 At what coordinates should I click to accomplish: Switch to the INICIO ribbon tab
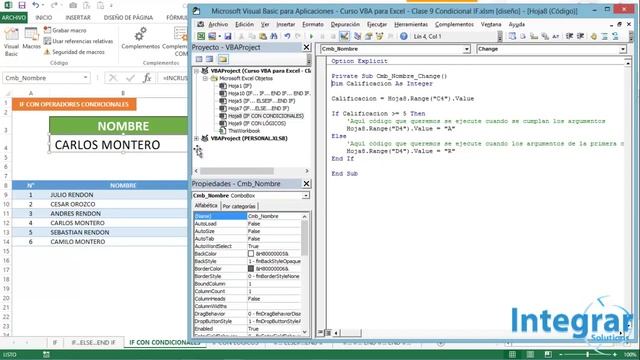point(44,18)
